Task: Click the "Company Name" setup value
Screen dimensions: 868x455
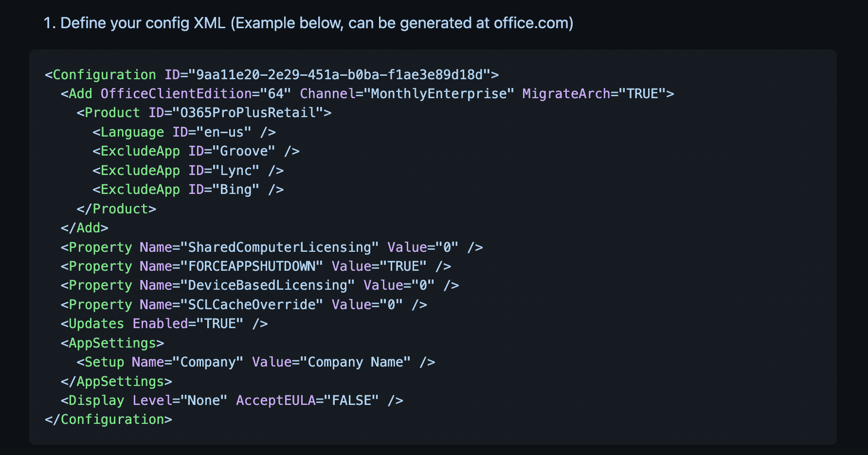Action: pyautogui.click(x=356, y=362)
